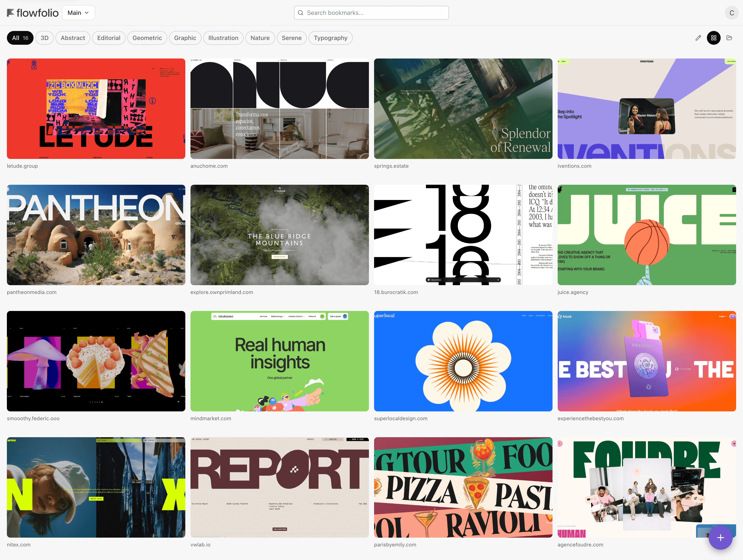The height and width of the screenshot is (560, 743).
Task: Toggle the Typography filter pill
Action: 330,38
